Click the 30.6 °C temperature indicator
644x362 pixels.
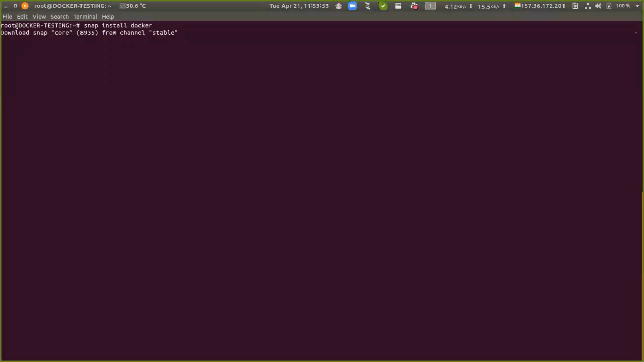(133, 6)
